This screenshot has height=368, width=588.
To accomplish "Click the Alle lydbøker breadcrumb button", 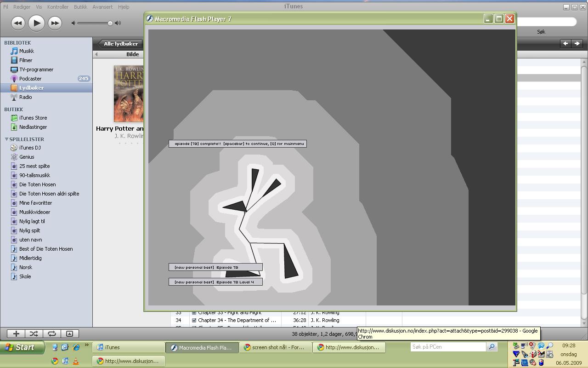I will [x=120, y=44].
